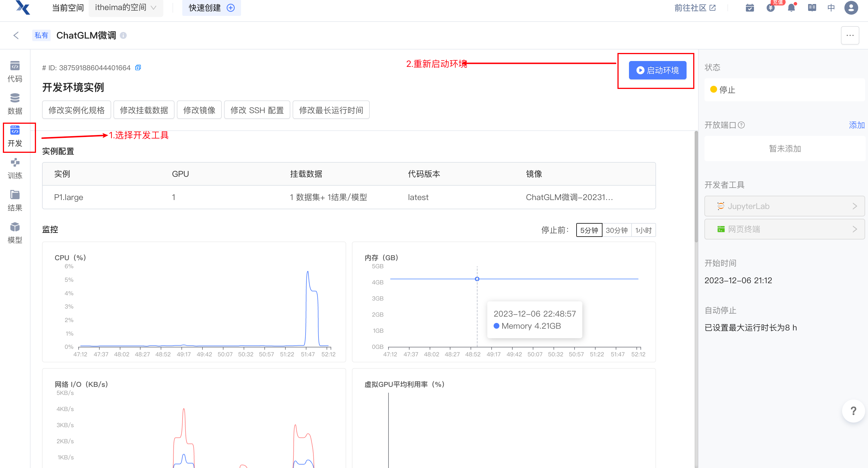Open the floating help question mark button
The width and height of the screenshot is (868, 468).
[853, 411]
